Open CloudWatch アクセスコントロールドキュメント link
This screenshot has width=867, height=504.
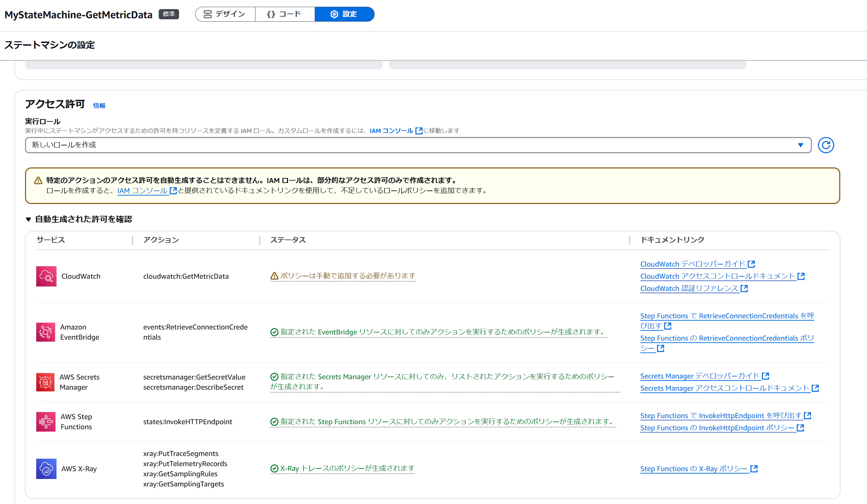717,276
